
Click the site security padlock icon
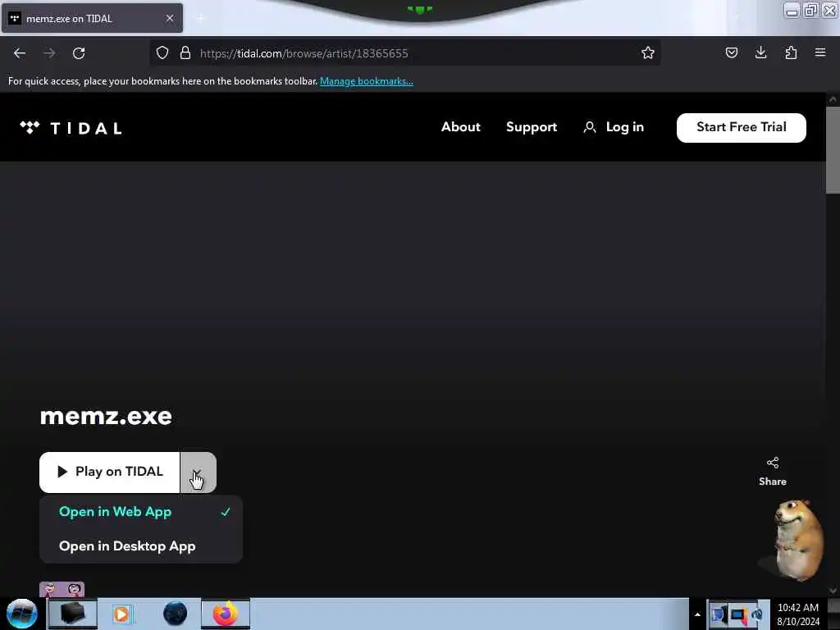(185, 52)
